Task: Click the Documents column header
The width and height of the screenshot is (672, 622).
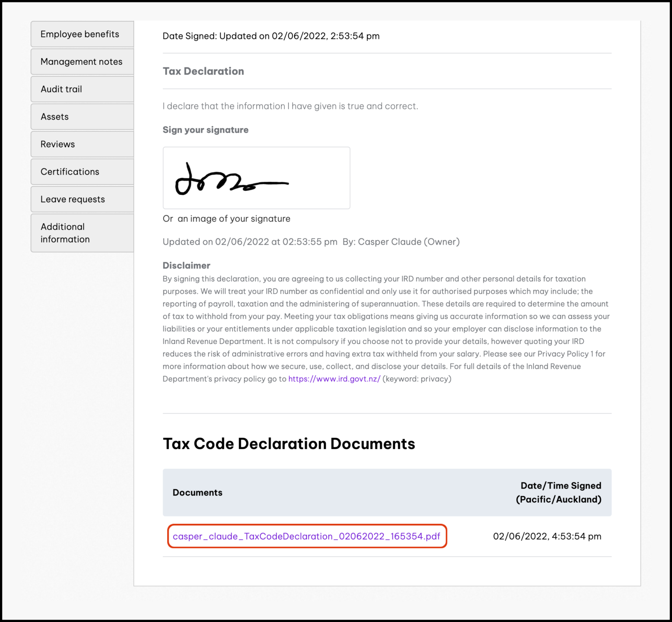Action: click(x=197, y=492)
